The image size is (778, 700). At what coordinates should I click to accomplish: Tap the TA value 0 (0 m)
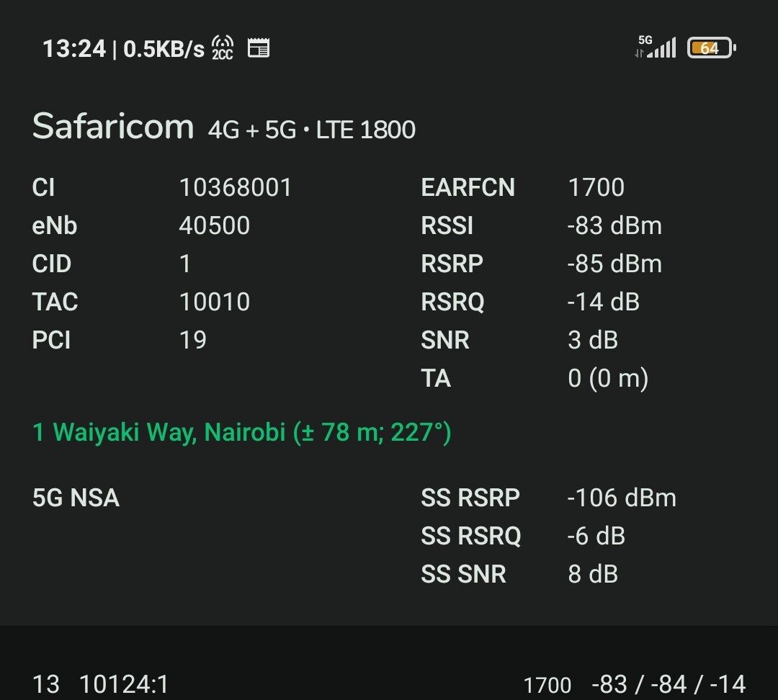click(608, 379)
